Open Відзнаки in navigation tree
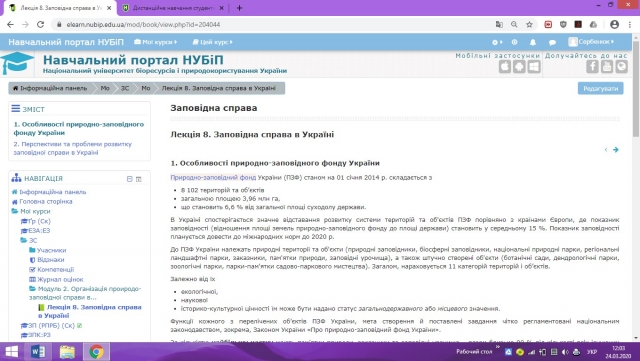 click(51, 260)
